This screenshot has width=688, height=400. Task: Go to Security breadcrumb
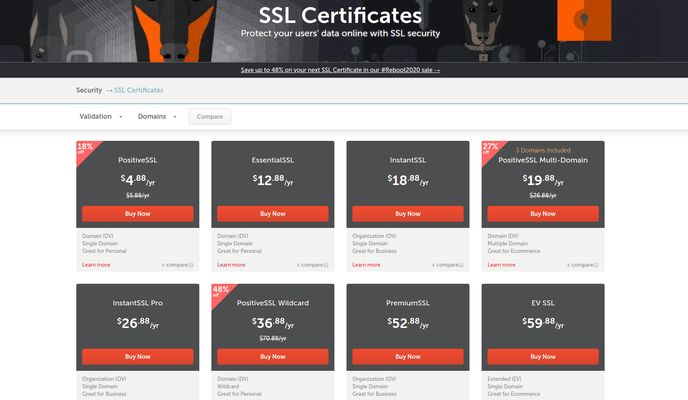pos(89,90)
